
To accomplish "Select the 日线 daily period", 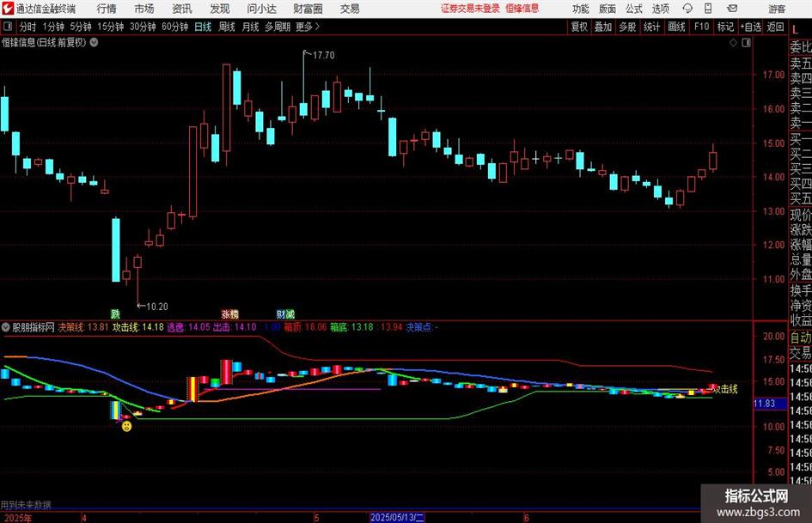I will [203, 27].
